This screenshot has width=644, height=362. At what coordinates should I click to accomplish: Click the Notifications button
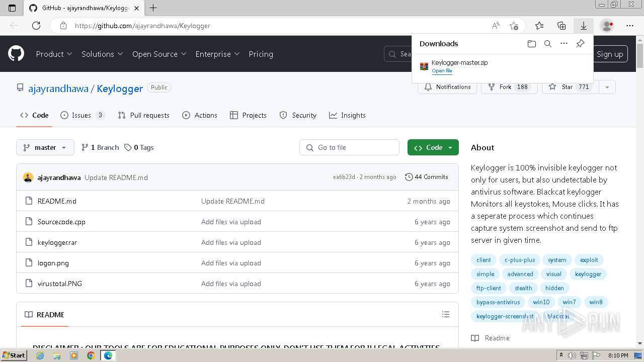(447, 87)
